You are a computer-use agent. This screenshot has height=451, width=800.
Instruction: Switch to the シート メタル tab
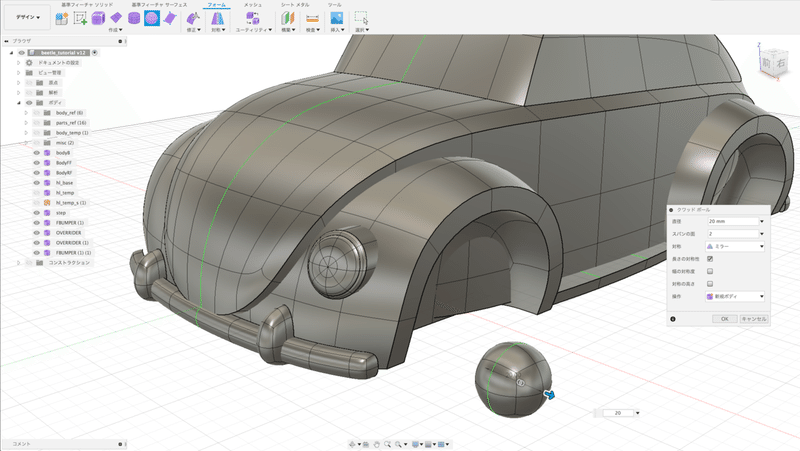294,5
